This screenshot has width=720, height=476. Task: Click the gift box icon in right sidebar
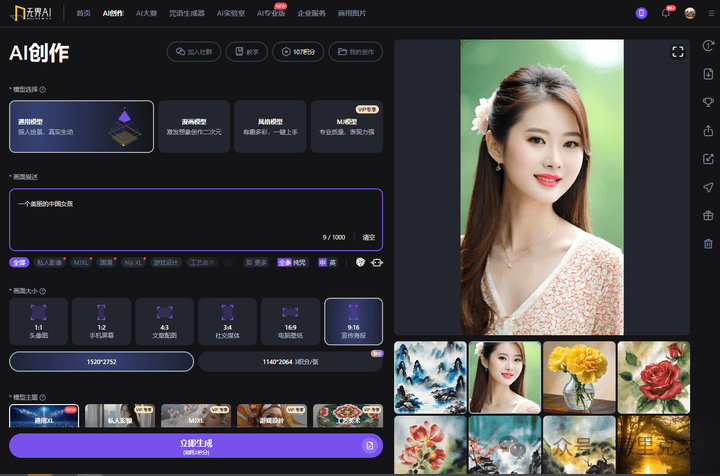(x=708, y=215)
